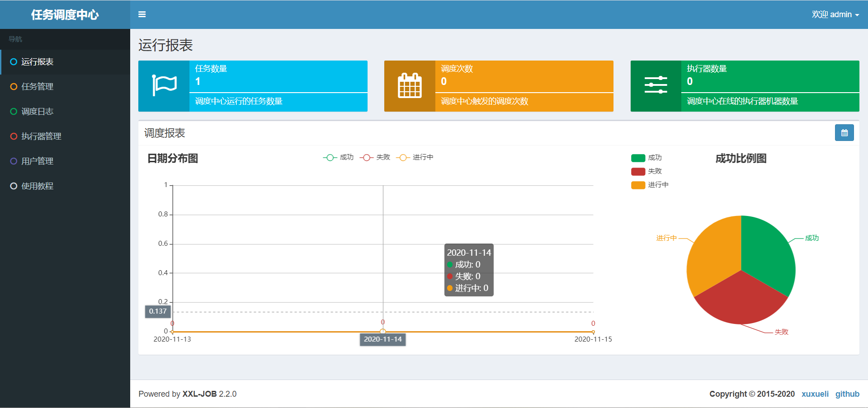Click the 成功比例图 chart title
The height and width of the screenshot is (408, 868).
click(x=741, y=159)
